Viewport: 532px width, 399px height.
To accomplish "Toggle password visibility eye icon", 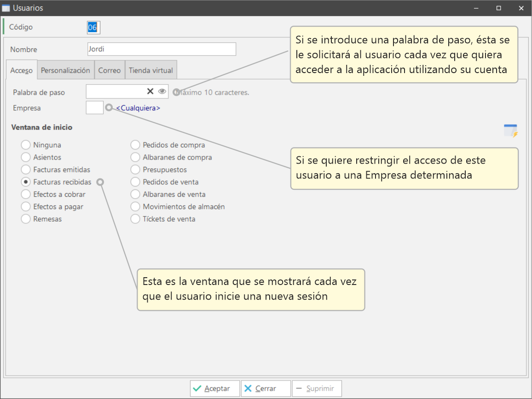I will point(162,91).
